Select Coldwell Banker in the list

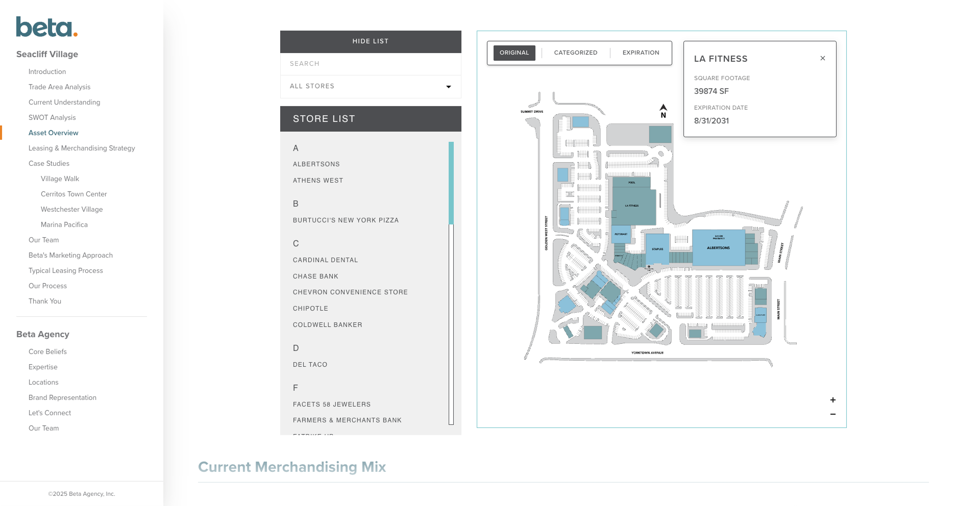pyautogui.click(x=328, y=325)
